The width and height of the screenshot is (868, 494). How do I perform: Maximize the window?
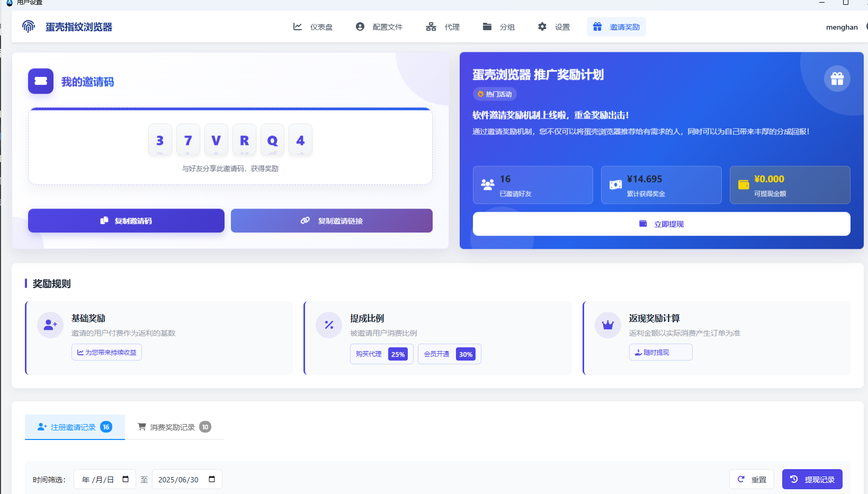[846, 3]
